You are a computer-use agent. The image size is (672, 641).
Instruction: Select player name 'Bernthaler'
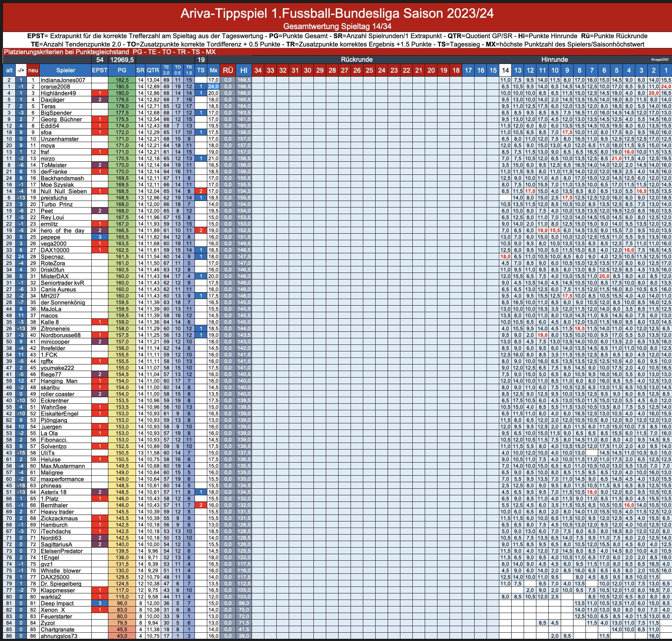54,505
